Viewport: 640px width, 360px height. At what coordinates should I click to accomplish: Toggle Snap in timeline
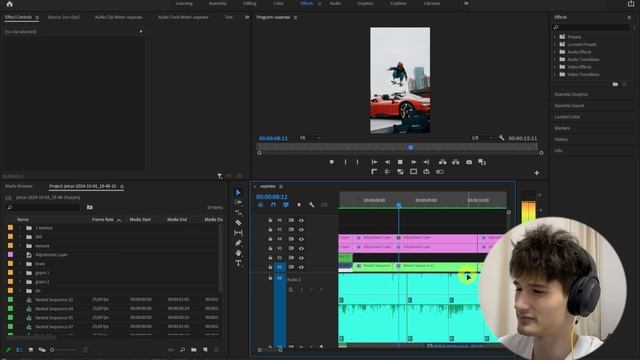[x=273, y=204]
